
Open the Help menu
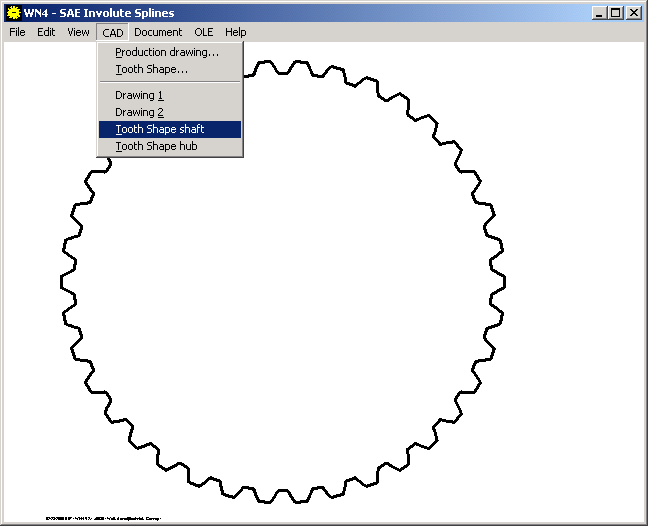coord(235,32)
